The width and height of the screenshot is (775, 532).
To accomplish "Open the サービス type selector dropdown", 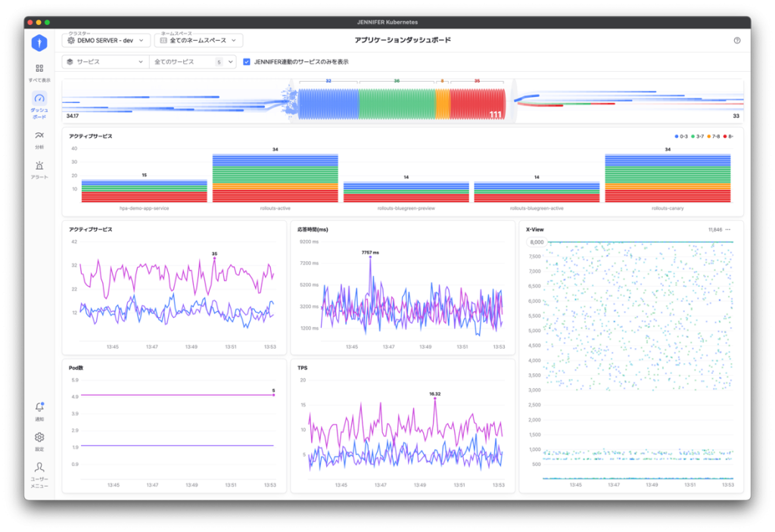I will point(104,62).
